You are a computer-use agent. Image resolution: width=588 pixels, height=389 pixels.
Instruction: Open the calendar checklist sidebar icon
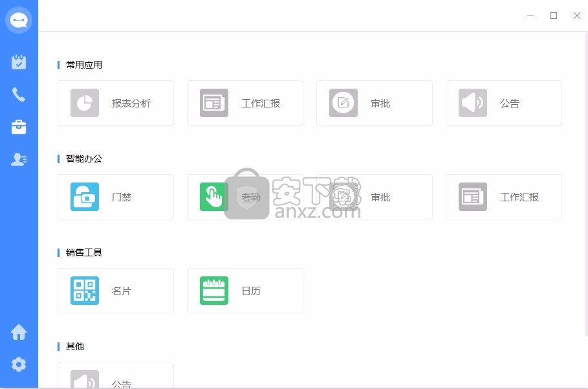19,62
